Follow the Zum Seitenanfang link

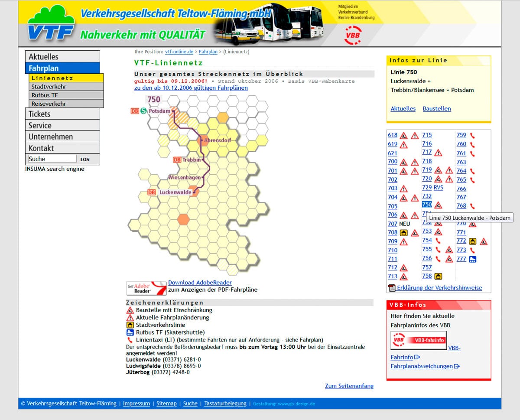349,386
